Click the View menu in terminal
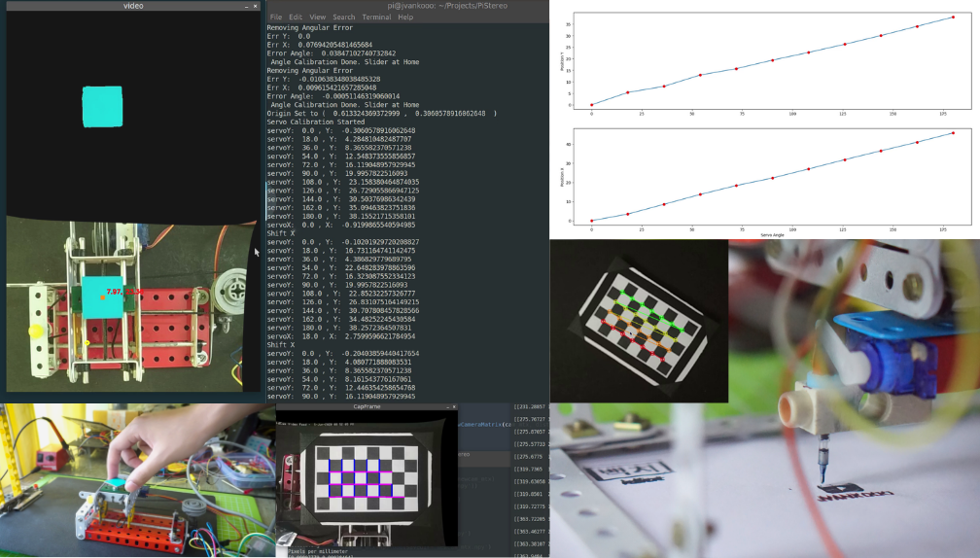The height and width of the screenshot is (558, 980). click(318, 17)
